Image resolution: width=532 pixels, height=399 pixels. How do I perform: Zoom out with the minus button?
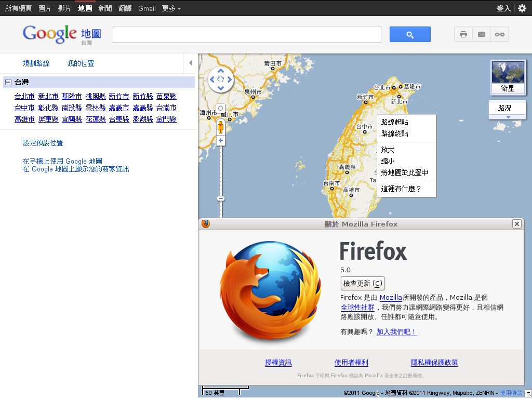(x=221, y=199)
